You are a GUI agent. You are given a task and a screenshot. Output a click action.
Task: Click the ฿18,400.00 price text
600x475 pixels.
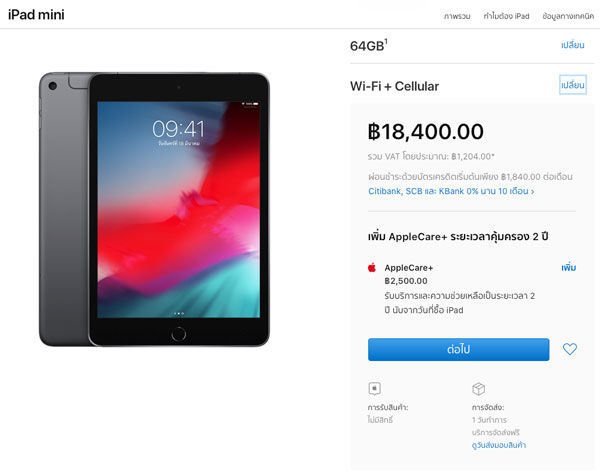[x=426, y=131]
